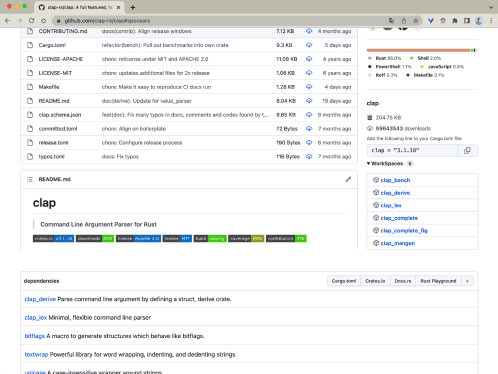The height and width of the screenshot is (374, 498).
Task: Click the address bar URL
Action: [107, 21]
